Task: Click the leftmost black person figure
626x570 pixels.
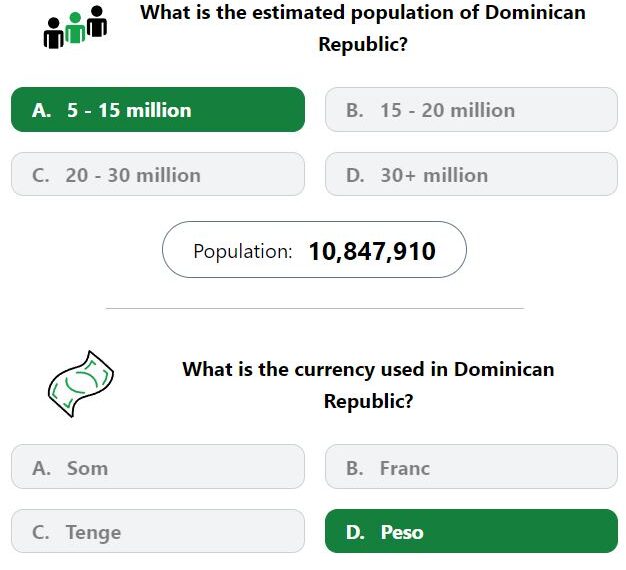Action: click(x=53, y=33)
